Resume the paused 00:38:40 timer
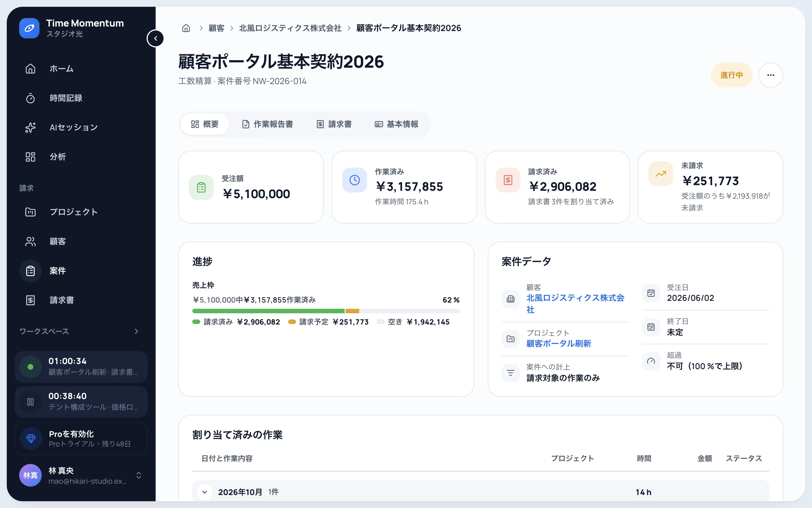This screenshot has width=812, height=508. click(30, 402)
